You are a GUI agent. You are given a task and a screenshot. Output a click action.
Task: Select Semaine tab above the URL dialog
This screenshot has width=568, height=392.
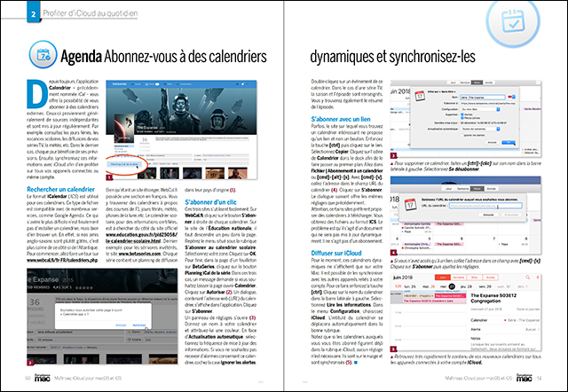pyautogui.click(x=463, y=189)
